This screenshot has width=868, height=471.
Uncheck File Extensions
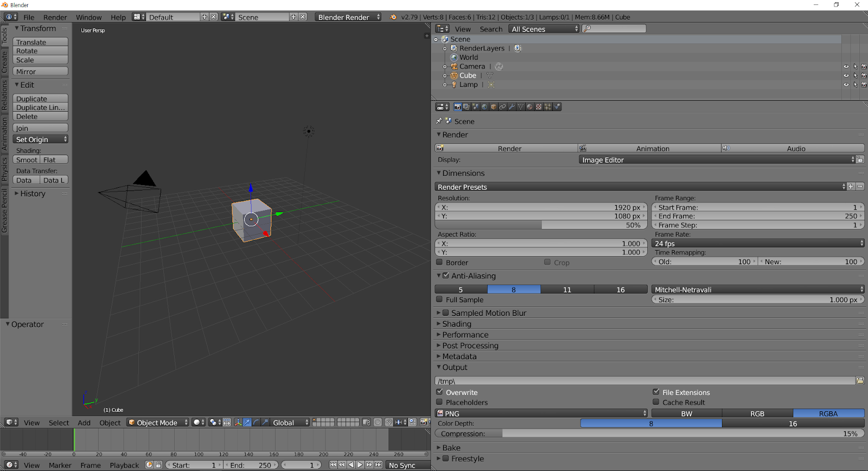(656, 392)
